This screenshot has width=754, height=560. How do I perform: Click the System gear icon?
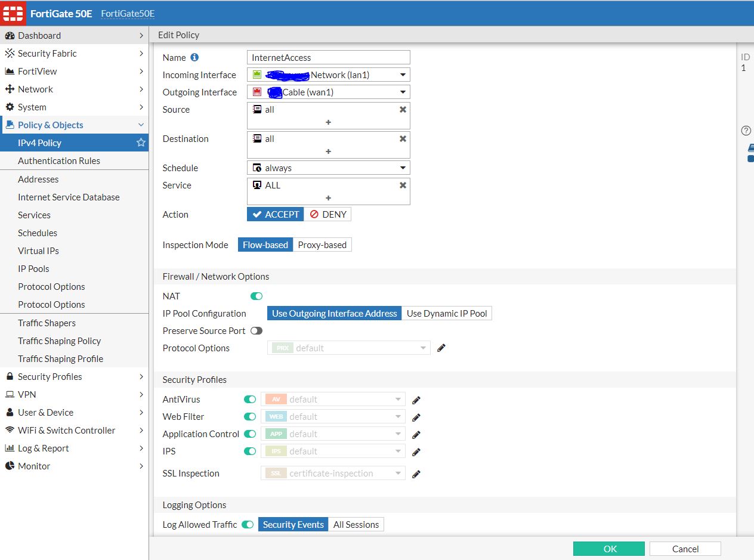10,107
